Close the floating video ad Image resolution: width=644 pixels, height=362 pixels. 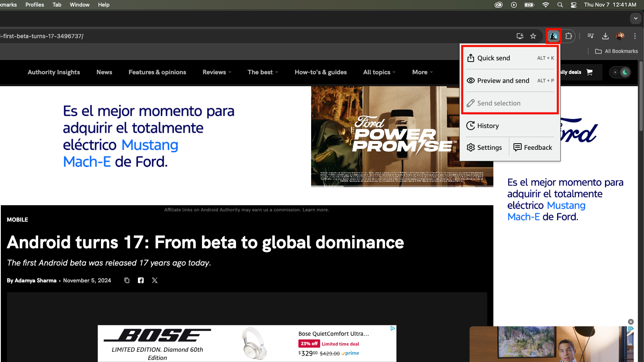[x=631, y=322]
